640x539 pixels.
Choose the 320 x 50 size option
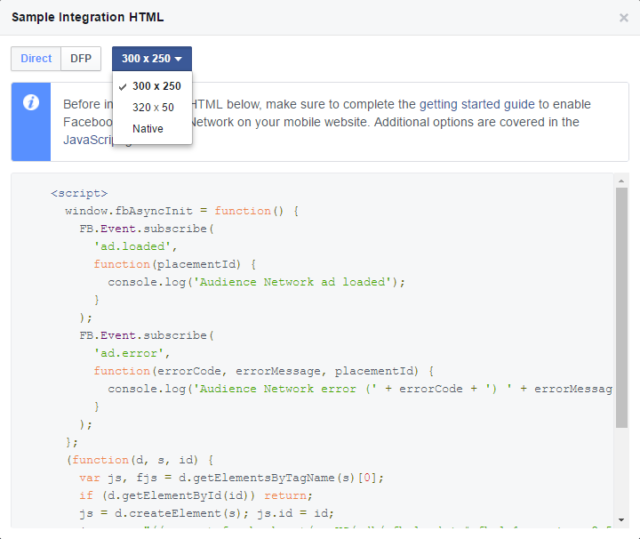tap(152, 107)
